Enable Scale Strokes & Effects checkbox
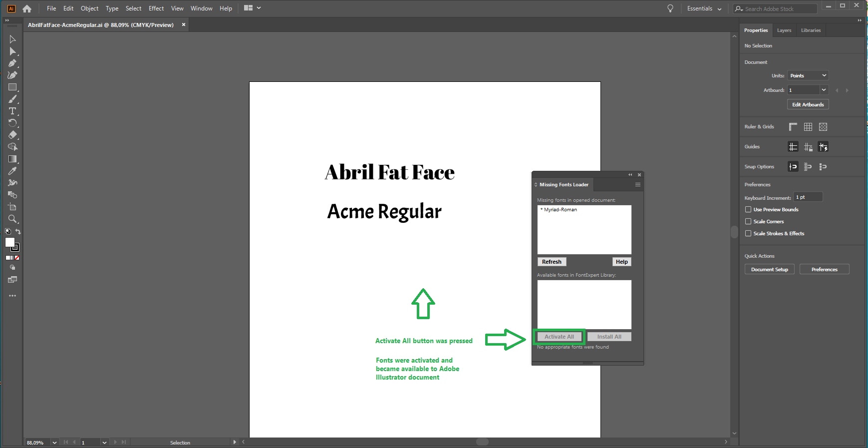This screenshot has width=868, height=448. (748, 234)
